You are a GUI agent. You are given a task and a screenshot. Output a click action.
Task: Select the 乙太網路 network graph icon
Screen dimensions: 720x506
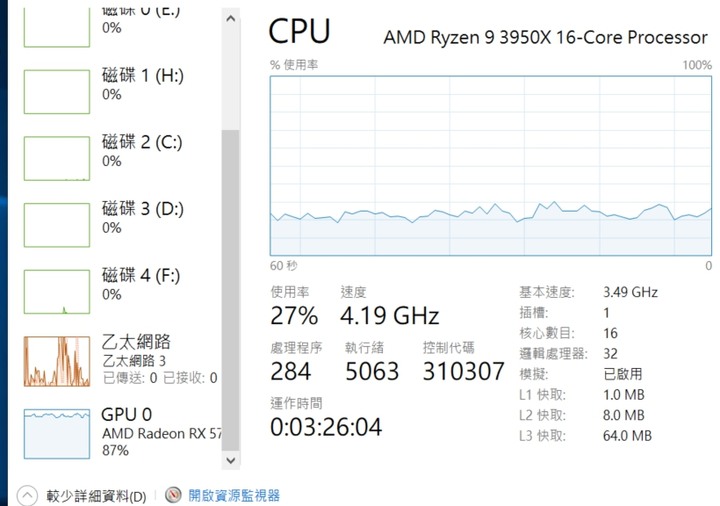[x=57, y=361]
